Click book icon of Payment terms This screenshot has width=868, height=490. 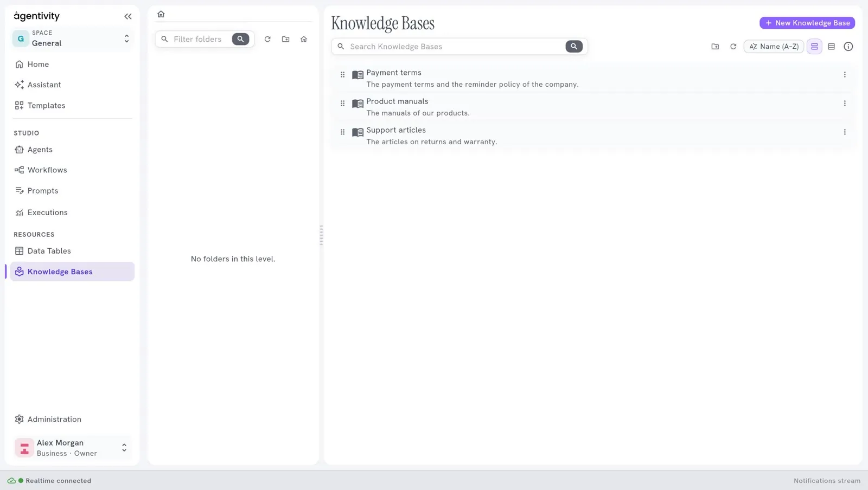[x=358, y=75]
